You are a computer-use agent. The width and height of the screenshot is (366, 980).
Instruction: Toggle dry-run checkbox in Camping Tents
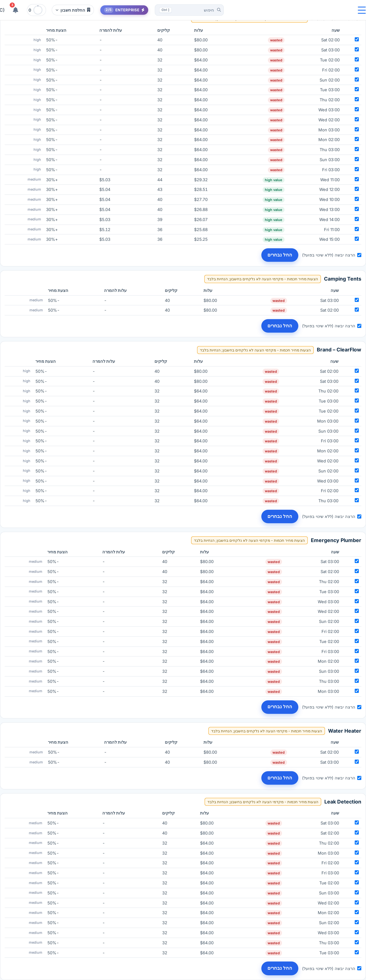coord(359,326)
